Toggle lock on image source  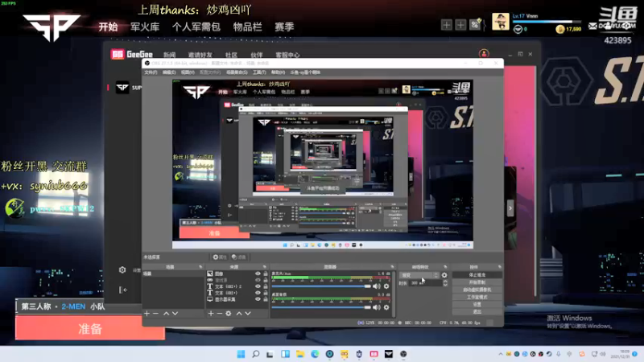tap(266, 274)
